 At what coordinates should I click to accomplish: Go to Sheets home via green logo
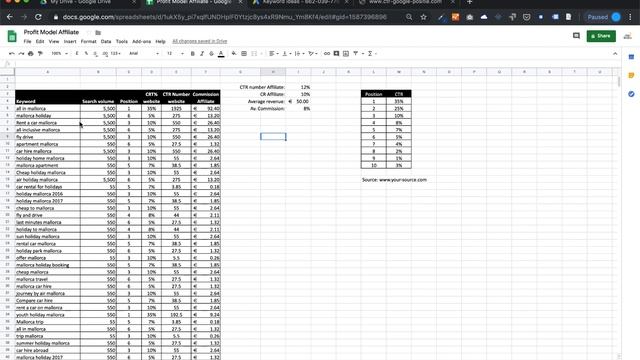[x=12, y=36]
